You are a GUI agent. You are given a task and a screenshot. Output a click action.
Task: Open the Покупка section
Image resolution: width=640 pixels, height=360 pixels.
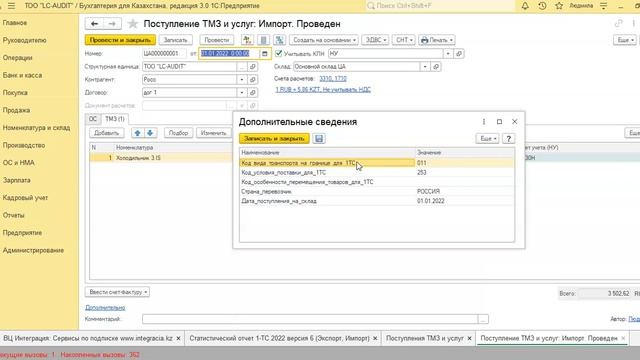pos(16,93)
